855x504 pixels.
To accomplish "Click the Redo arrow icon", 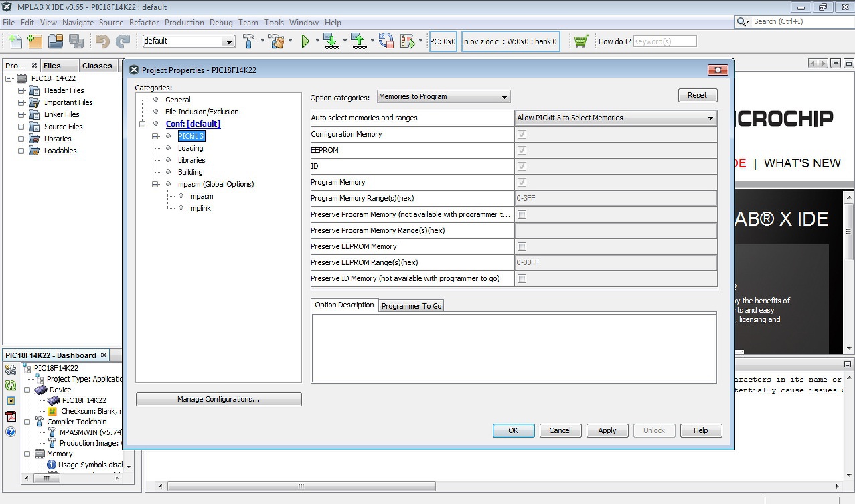I will click(x=123, y=41).
